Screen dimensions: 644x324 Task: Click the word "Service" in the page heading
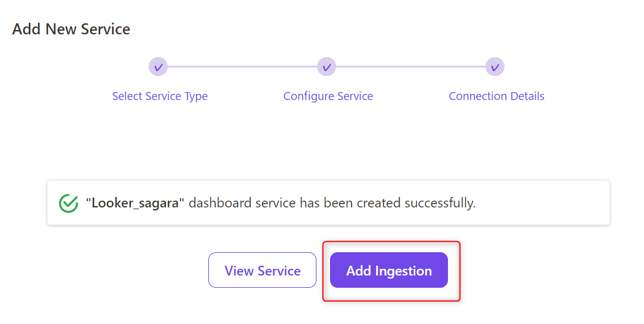(x=106, y=29)
